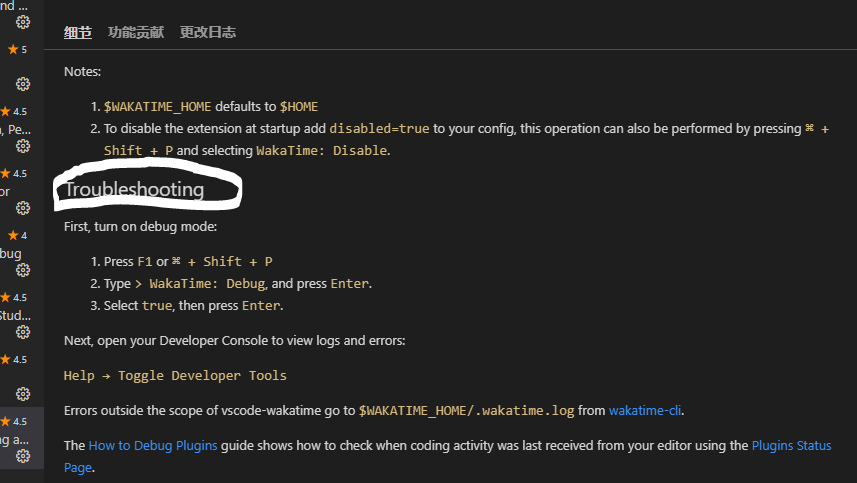Open manage gear for the "nd ..." extension
Viewport: 857px width, 483px height.
click(23, 22)
